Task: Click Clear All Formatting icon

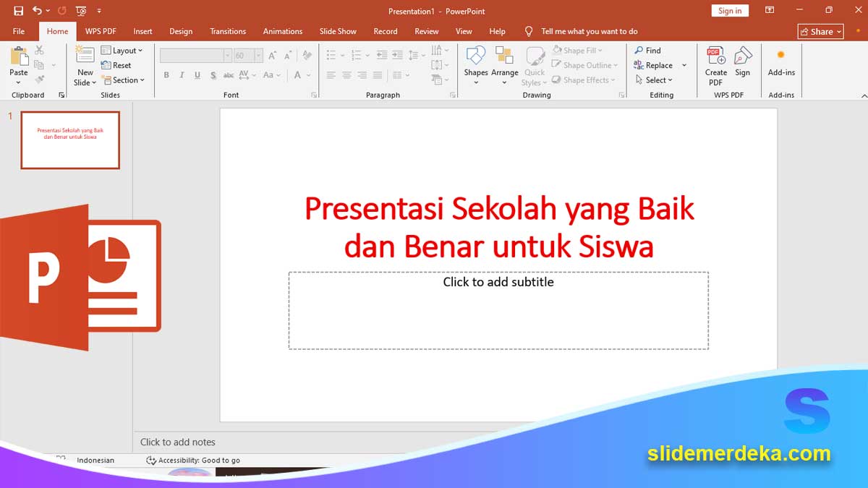Action: [x=307, y=55]
